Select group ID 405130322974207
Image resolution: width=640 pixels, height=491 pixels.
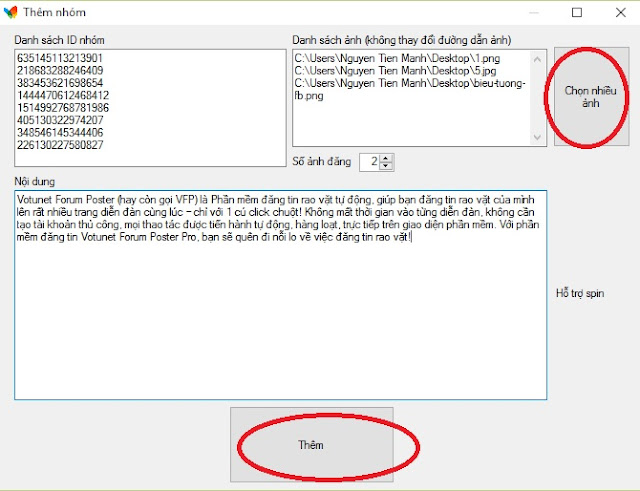click(60, 120)
